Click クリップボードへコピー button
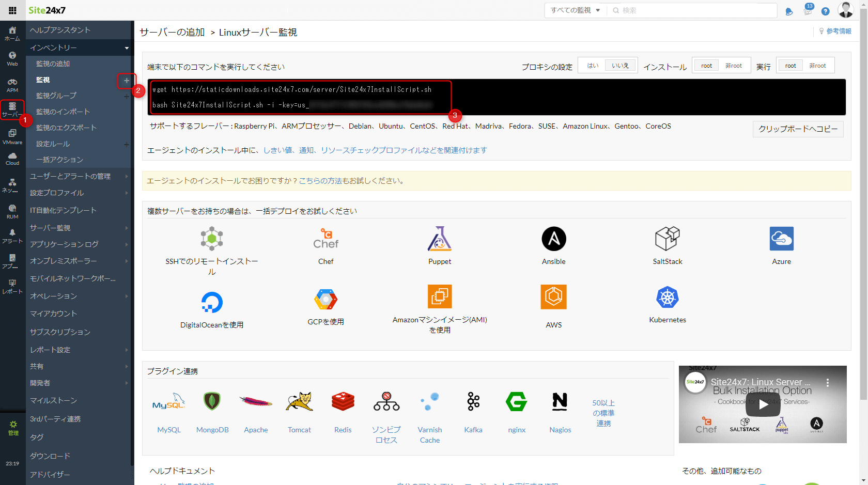The width and height of the screenshot is (868, 485). [x=798, y=129]
